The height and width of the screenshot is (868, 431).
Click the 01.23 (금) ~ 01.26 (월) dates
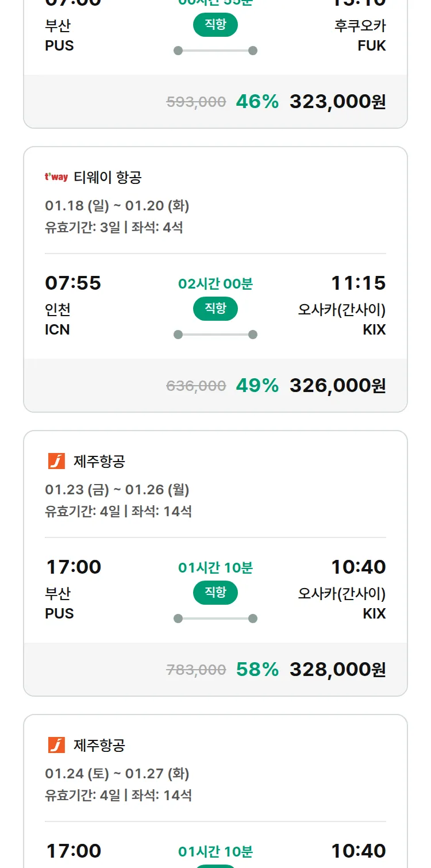tap(117, 490)
